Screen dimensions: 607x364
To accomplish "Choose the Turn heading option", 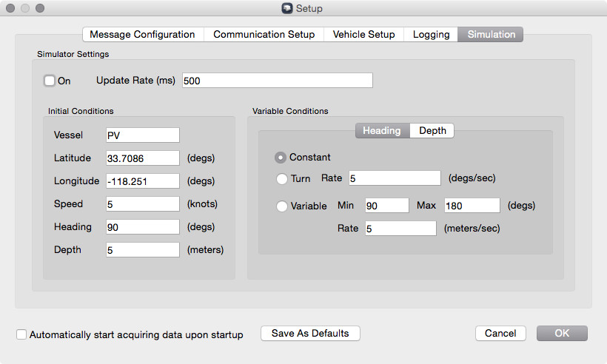I will click(281, 178).
